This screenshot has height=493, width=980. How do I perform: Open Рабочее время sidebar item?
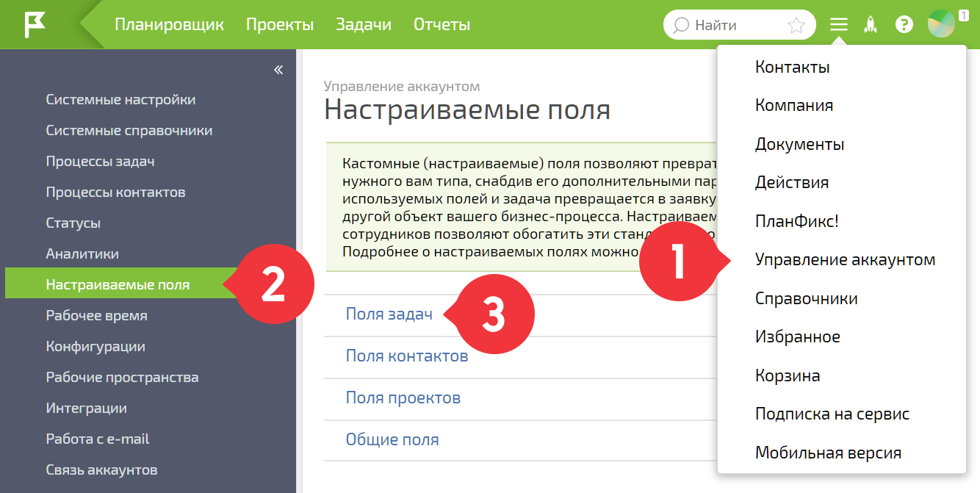[x=96, y=315]
